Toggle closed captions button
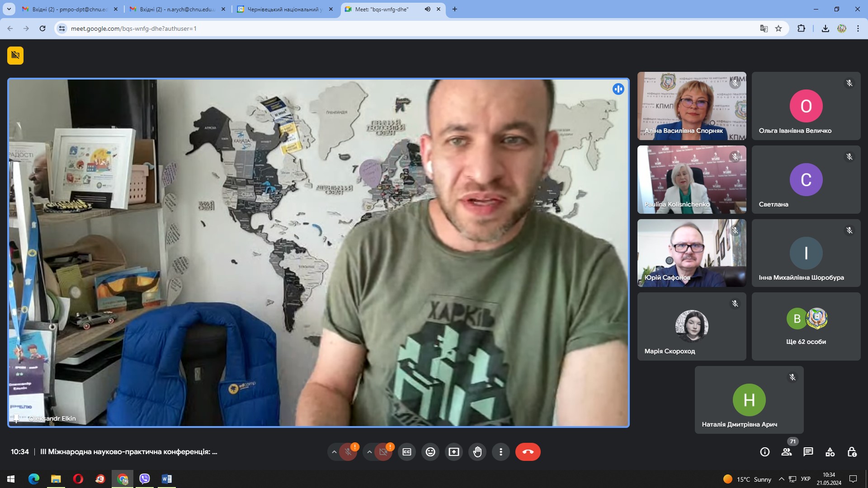Image resolution: width=868 pixels, height=488 pixels. pos(407,452)
